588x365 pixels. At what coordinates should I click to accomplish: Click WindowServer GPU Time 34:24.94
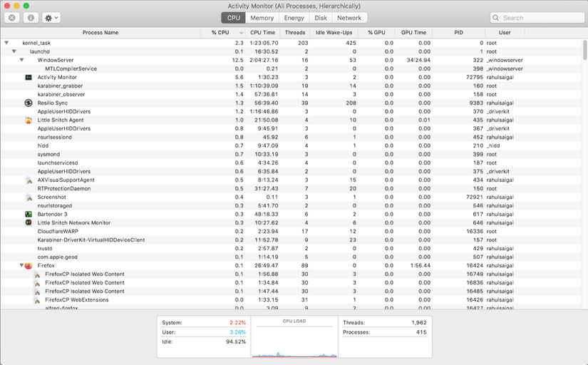[x=418, y=60]
